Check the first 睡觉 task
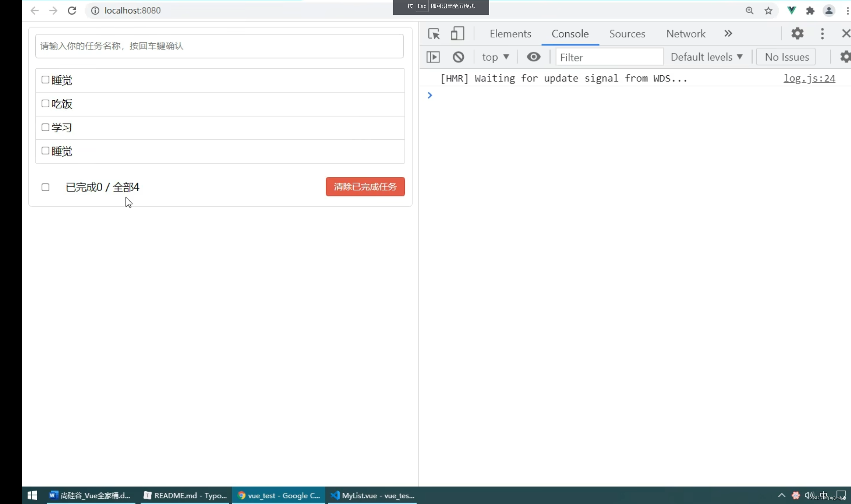The height and width of the screenshot is (504, 851). (45, 80)
